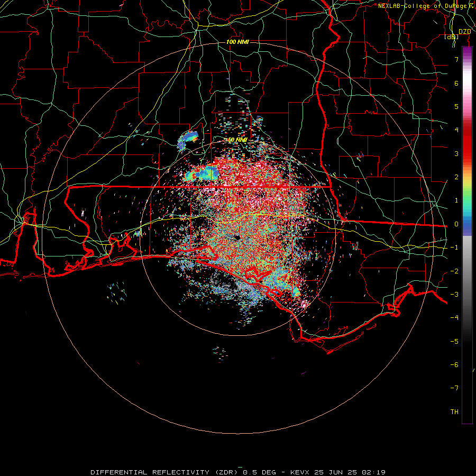Click the 50 NMI range ring label
Screen dimensions: 476x476
click(237, 140)
